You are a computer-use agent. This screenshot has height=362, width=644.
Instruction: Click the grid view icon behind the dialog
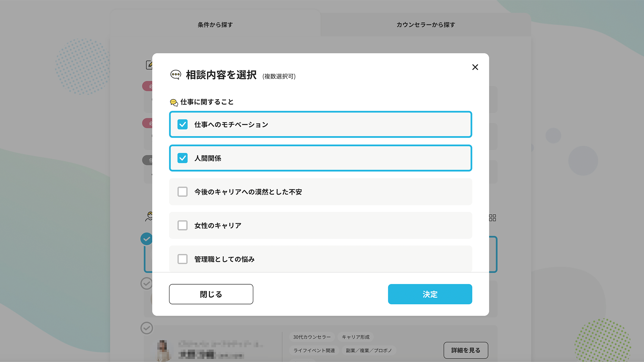pyautogui.click(x=492, y=218)
